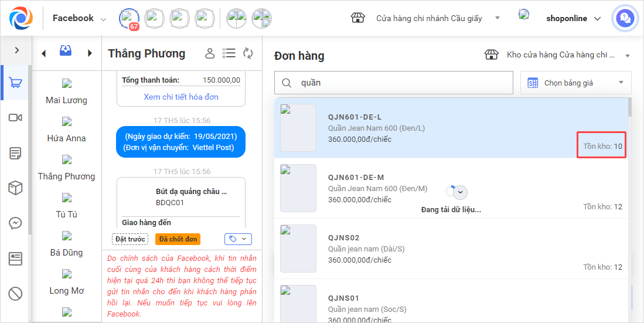644x323 pixels.
Task: Open conversation with Hứa Anna
Action: [x=67, y=130]
